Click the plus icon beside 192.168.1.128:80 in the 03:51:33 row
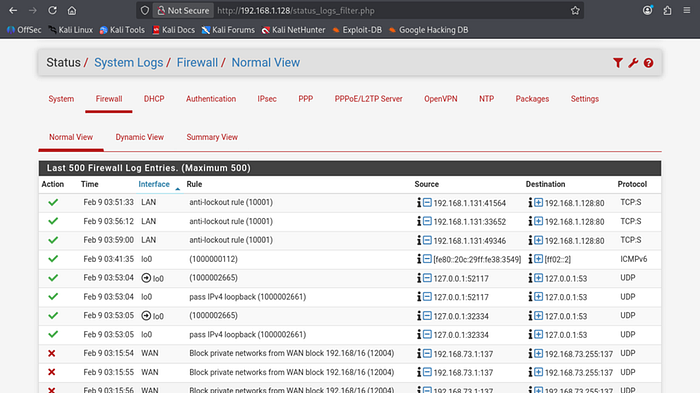The width and height of the screenshot is (700, 393). 538,203
